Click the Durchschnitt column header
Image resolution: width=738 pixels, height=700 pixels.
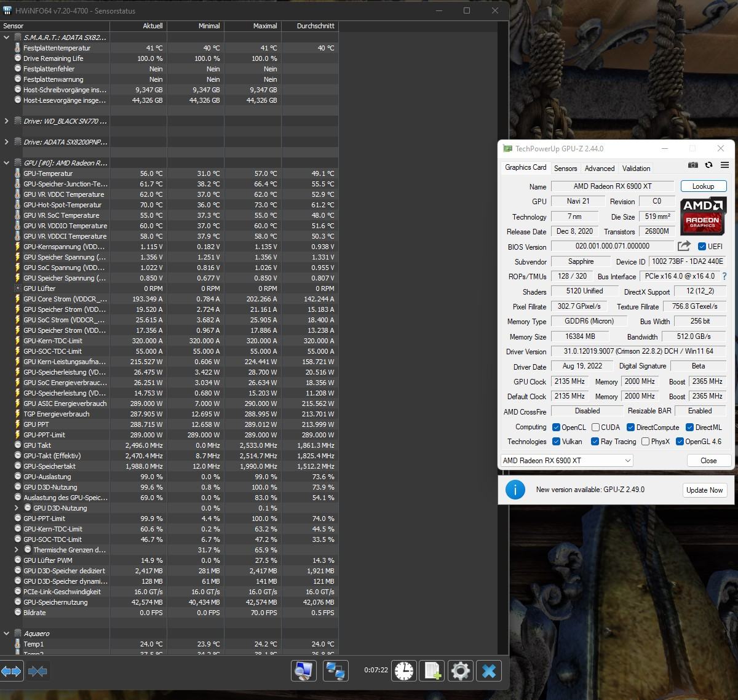pos(310,26)
